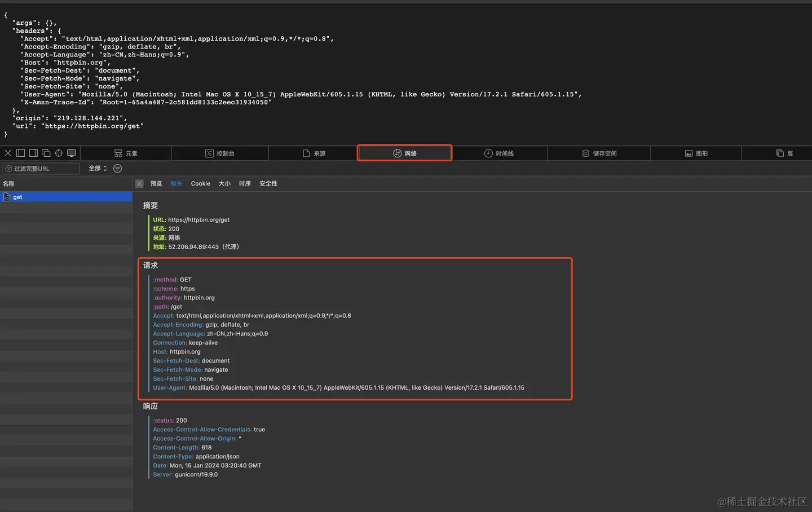812x512 pixels.
Task: Click the Sec-Fetch-Mode navigate request header
Action: (191, 370)
